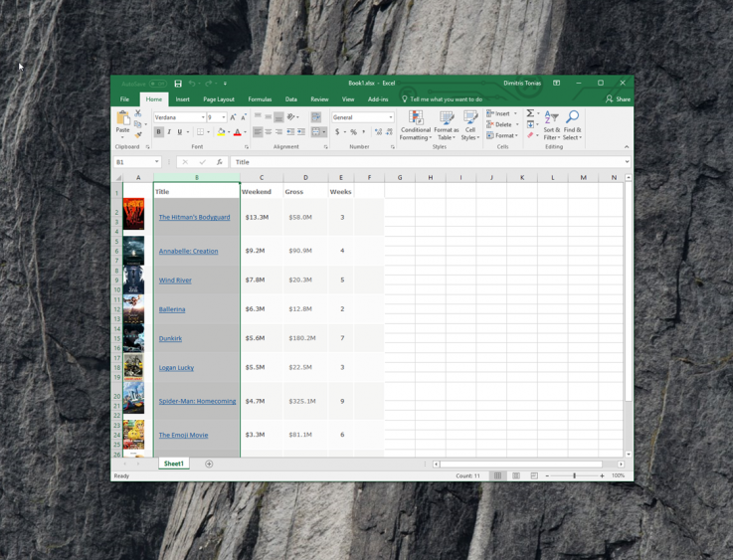This screenshot has height=560, width=733.
Task: Click the Paste icon in Clipboard group
Action: pyautogui.click(x=122, y=120)
